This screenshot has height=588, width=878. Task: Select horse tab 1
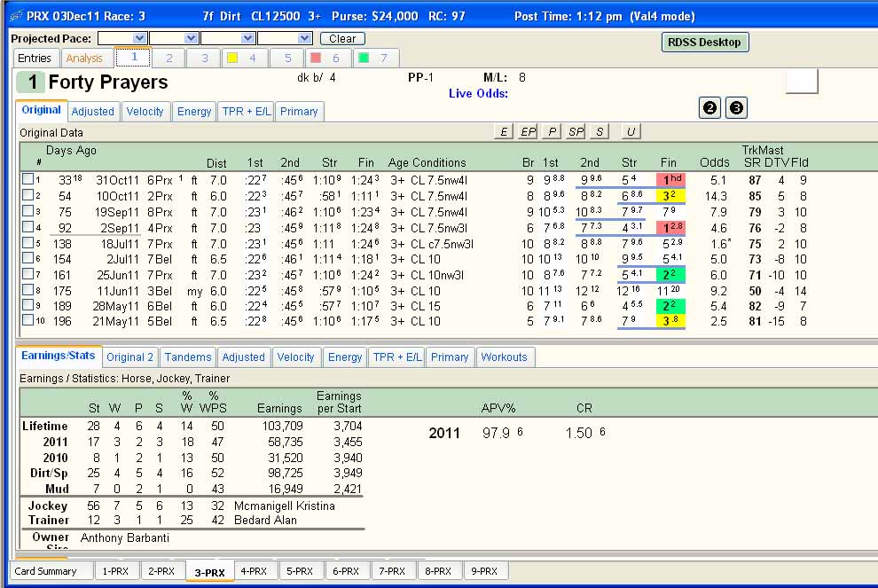[133, 57]
